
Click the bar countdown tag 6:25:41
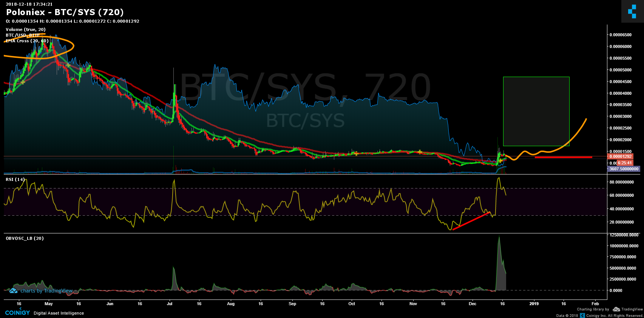[x=624, y=163]
